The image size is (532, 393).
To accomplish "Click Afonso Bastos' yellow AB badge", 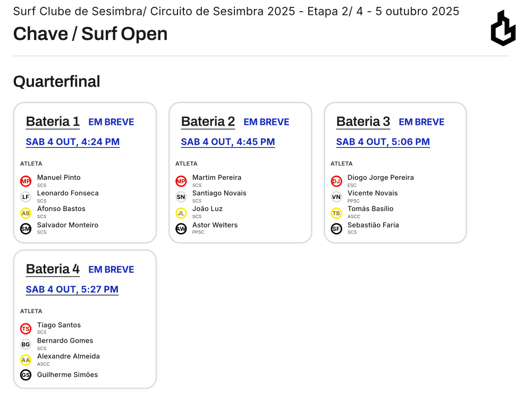I will click(x=26, y=213).
